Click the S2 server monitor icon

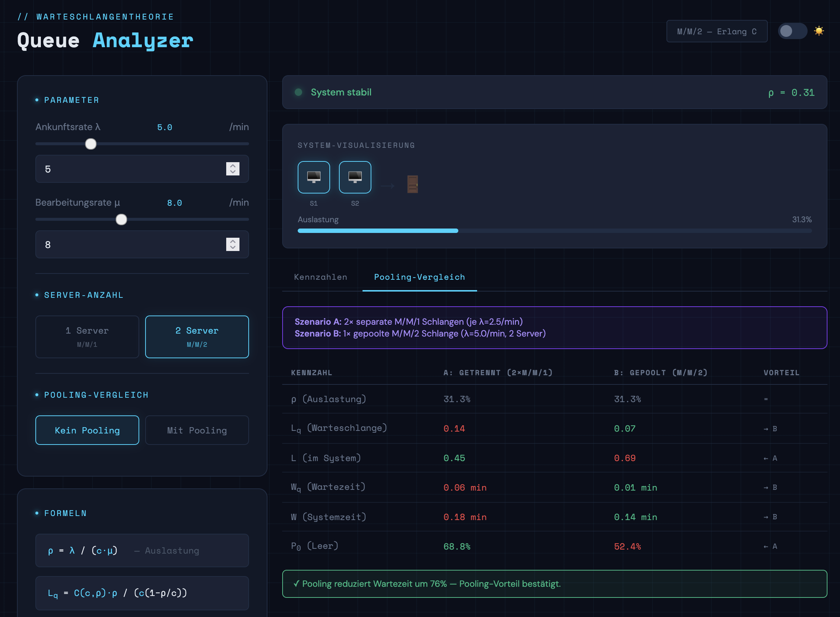pos(355,177)
